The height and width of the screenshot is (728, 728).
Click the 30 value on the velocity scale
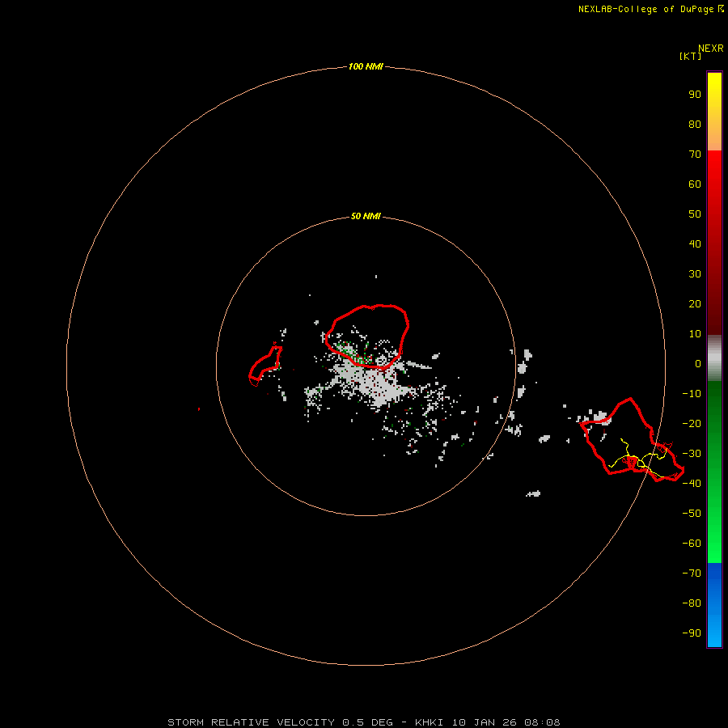[x=695, y=274]
